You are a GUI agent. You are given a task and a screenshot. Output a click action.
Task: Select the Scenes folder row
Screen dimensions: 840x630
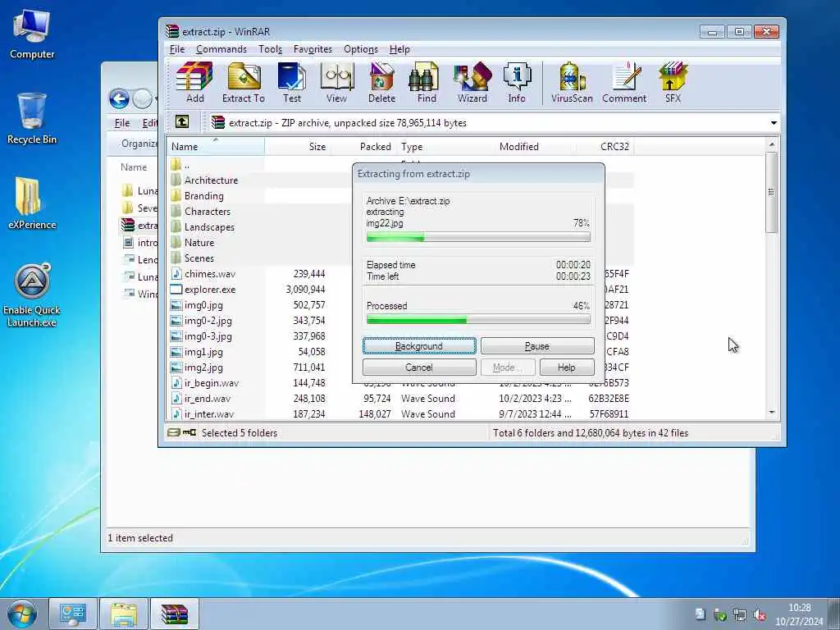(x=199, y=258)
